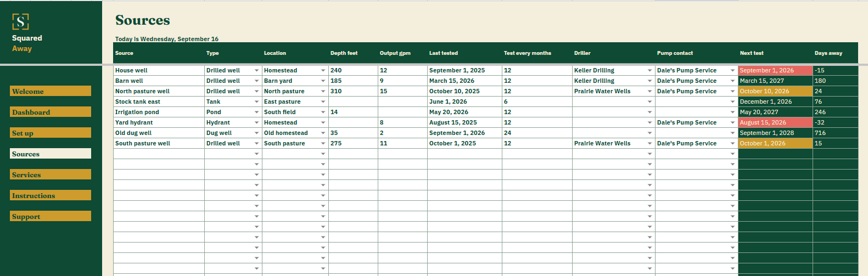This screenshot has width=868, height=276.
Task: Open Driller dropdown for Old dug well
Action: coord(649,133)
